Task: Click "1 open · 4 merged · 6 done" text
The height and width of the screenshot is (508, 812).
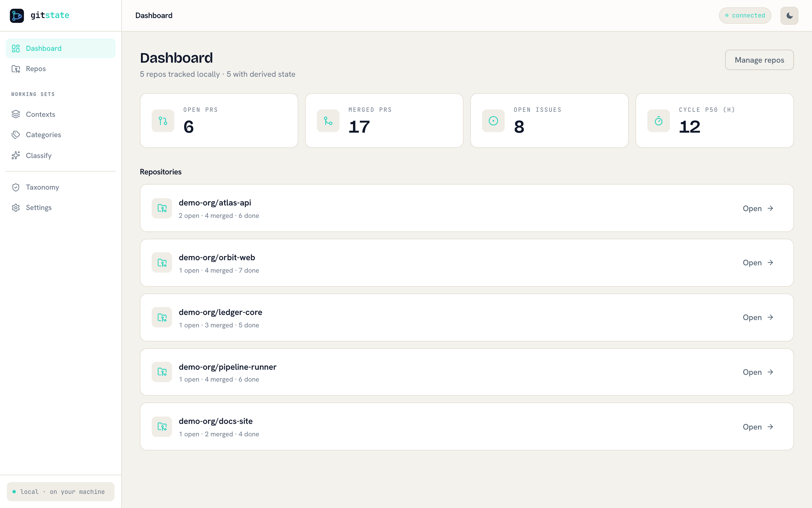Action: tap(219, 379)
